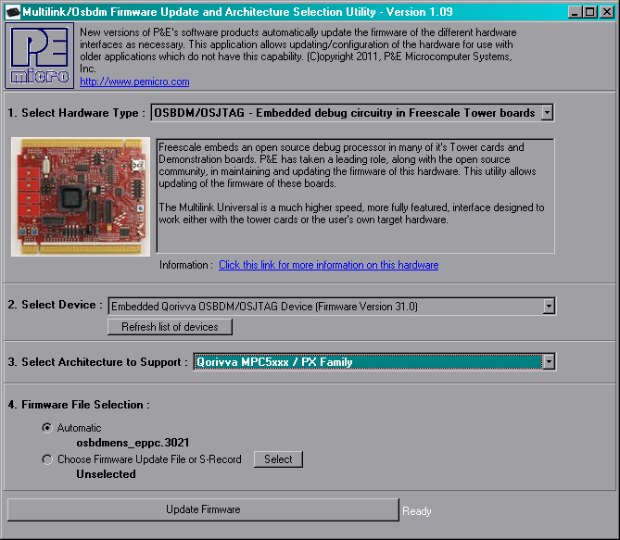Click the Select firmware file button
This screenshot has width=620, height=540.
(278, 459)
